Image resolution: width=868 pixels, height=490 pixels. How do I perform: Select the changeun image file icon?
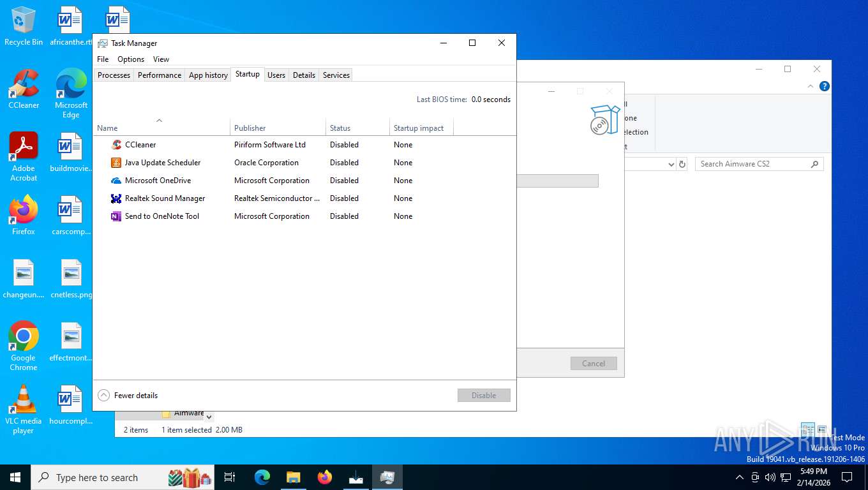coord(24,278)
